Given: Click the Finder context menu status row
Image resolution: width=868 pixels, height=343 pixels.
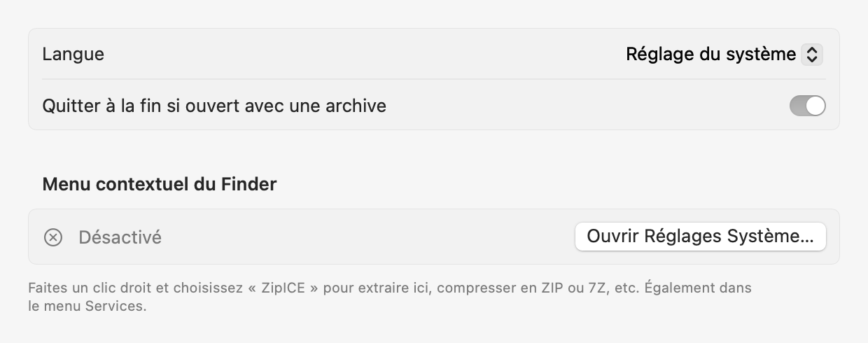Looking at the screenshot, I should click(x=434, y=237).
